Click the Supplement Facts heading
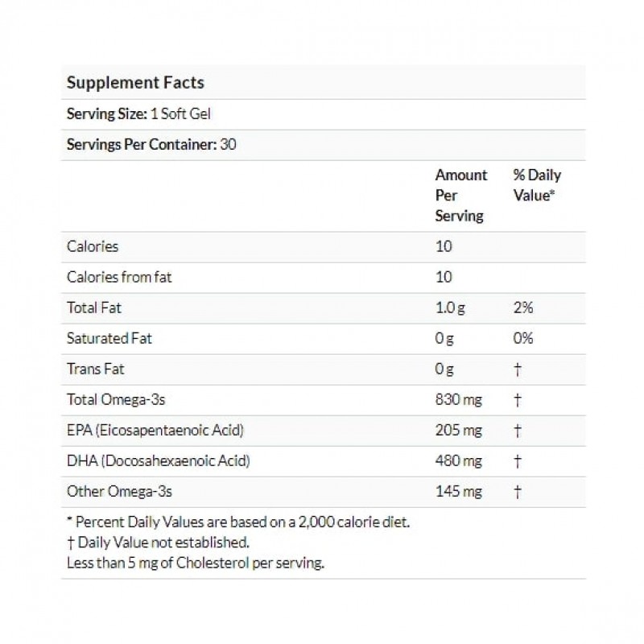Viewport: 644px width, 644px height. (x=135, y=82)
